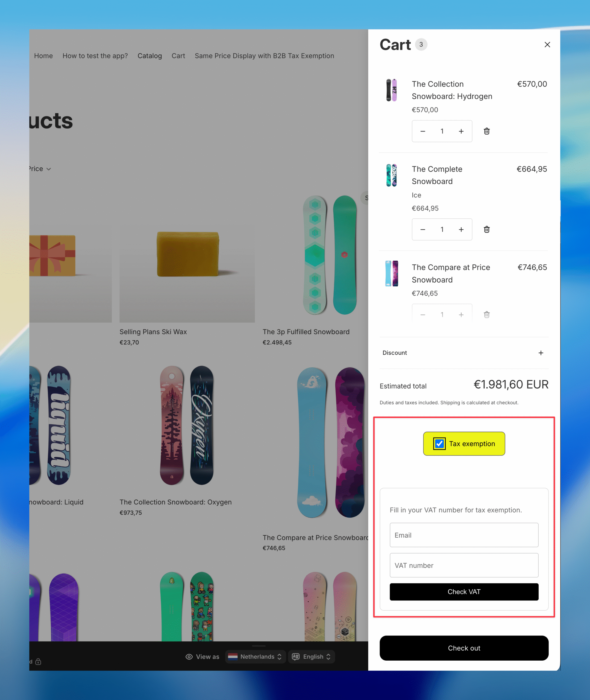The height and width of the screenshot is (700, 590).
Task: Uncheck the Tax exemption checkbox
Action: (439, 444)
